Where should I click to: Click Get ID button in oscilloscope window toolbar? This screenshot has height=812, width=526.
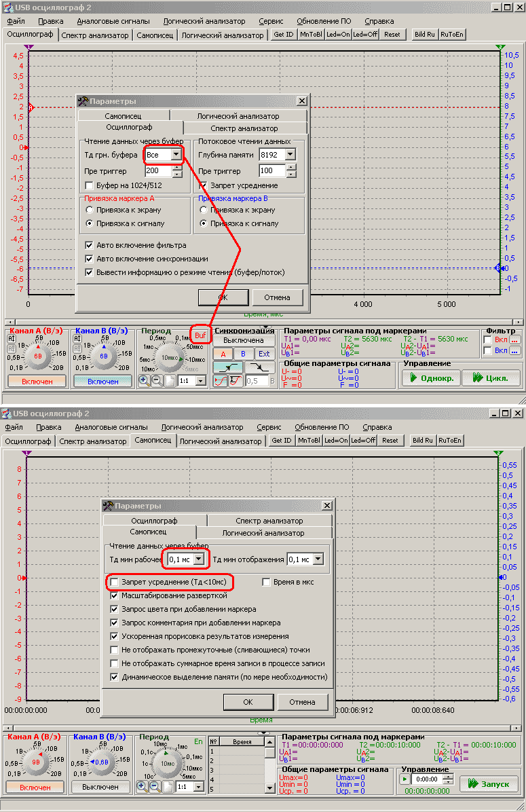(x=284, y=34)
